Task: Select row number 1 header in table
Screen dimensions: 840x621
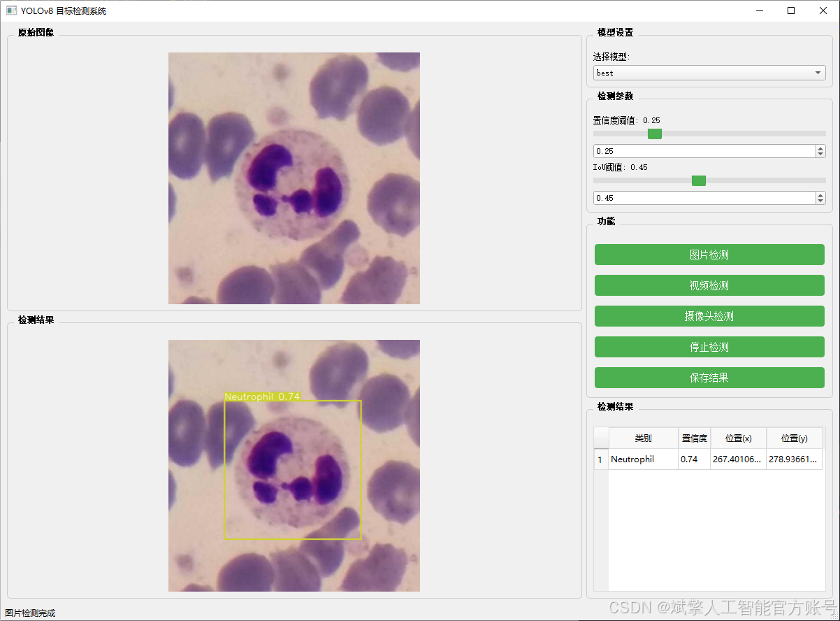Action: 600,459
